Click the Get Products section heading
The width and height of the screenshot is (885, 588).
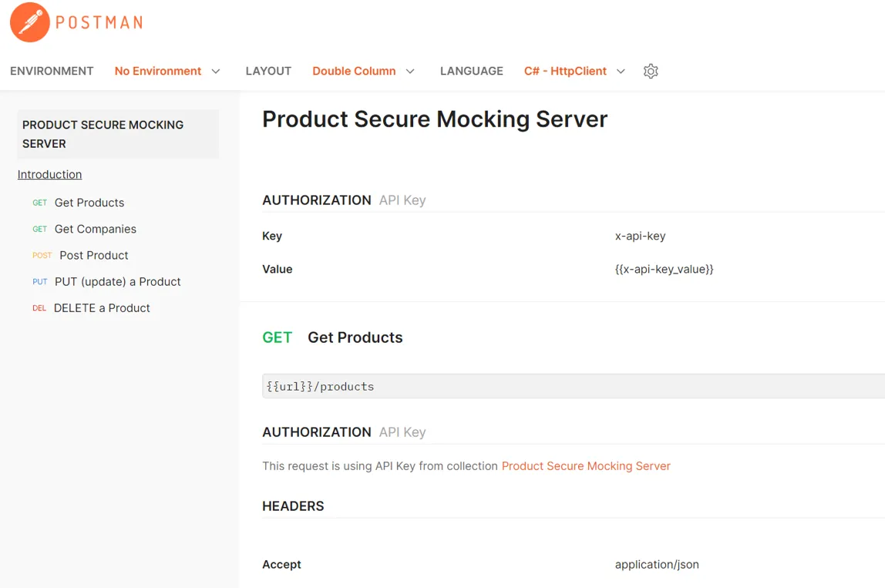355,338
